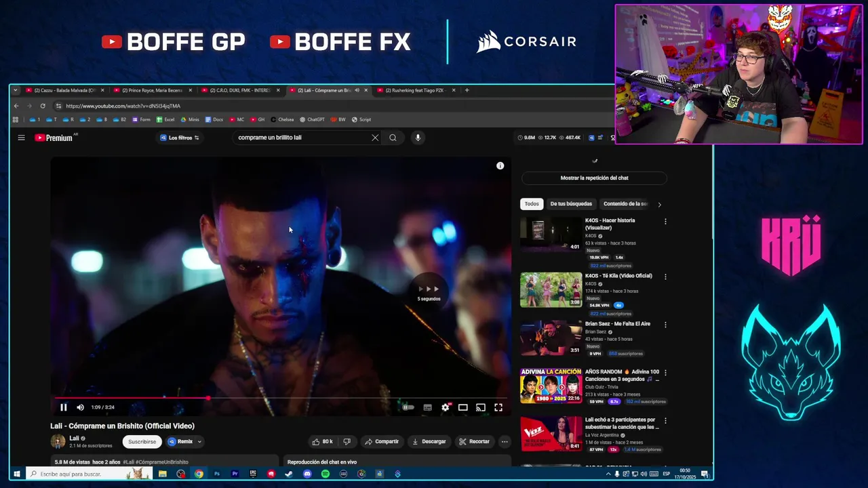The width and height of the screenshot is (868, 488).
Task: Open the YouTube hamburger guide menu
Action: point(21,138)
